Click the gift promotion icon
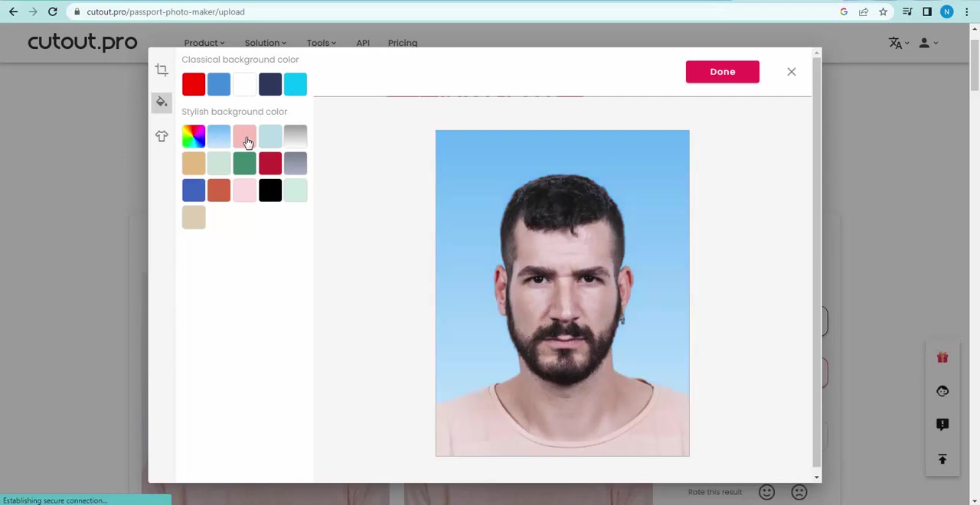This screenshot has width=980, height=505. pos(942,357)
